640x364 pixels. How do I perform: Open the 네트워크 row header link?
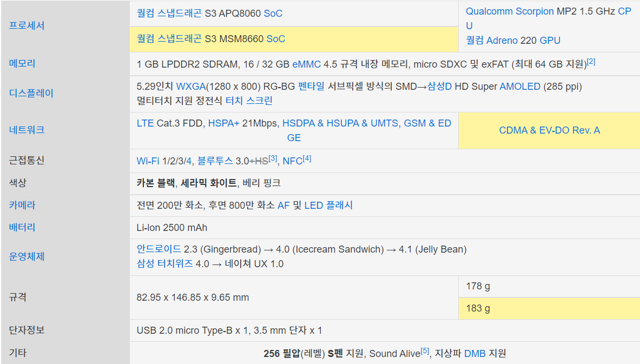(27, 130)
